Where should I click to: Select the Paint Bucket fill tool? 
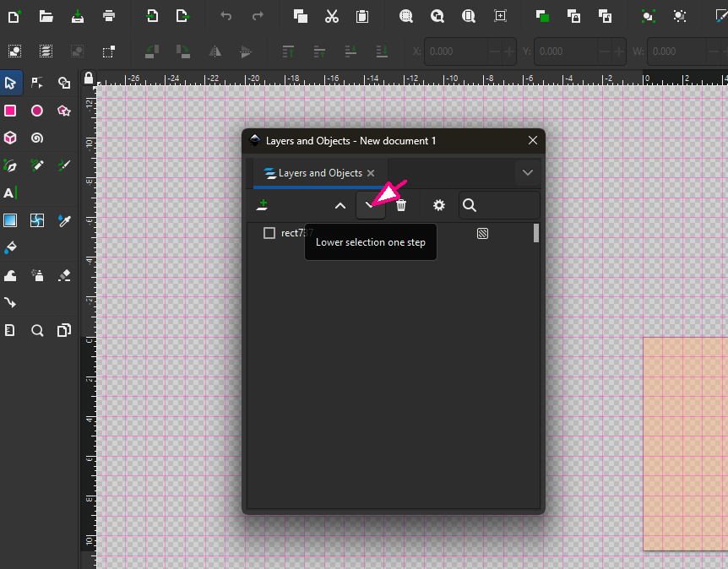[10, 248]
